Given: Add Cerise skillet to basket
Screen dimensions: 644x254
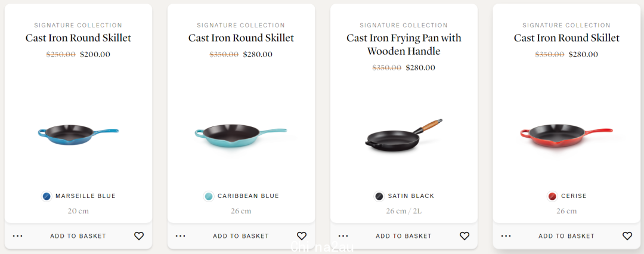Looking at the screenshot, I should 566,236.
